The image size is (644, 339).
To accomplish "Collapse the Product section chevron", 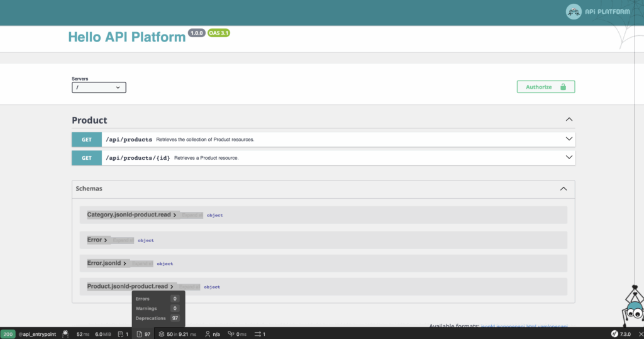I will 569,119.
